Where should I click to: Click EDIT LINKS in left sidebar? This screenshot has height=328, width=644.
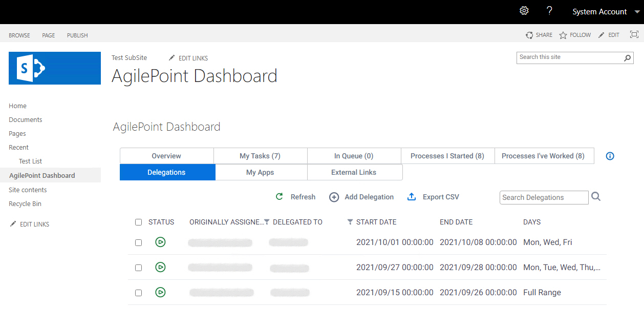(x=29, y=224)
